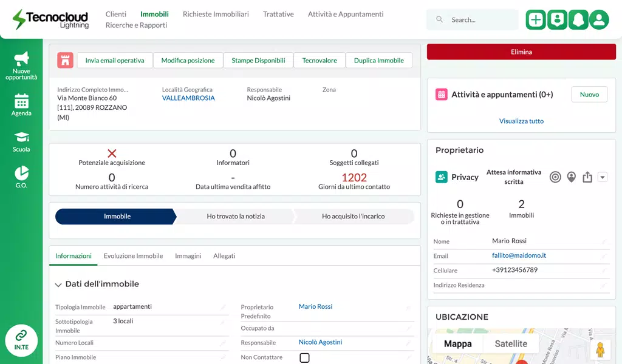622x364 pixels.
Task: Click Invia email operativa button
Action: (x=115, y=60)
